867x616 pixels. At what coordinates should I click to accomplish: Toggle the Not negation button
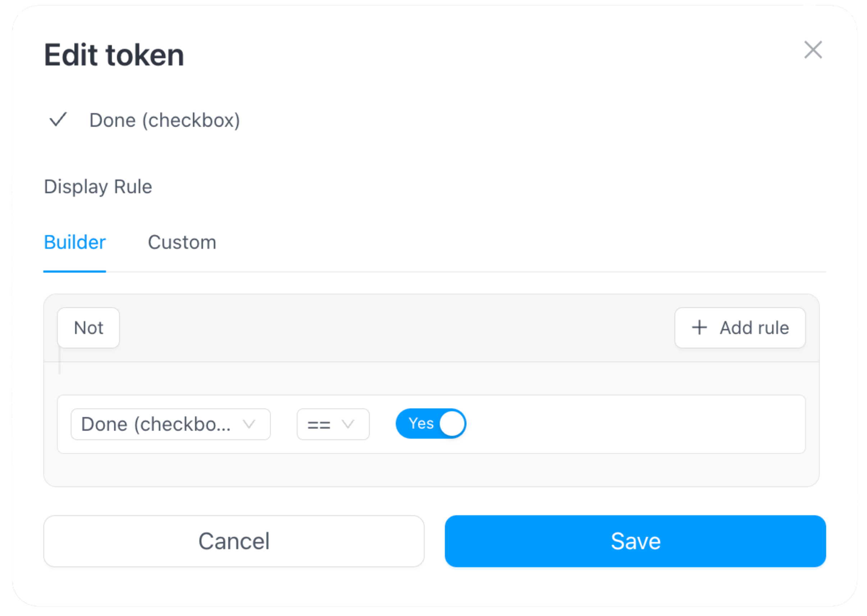(88, 328)
